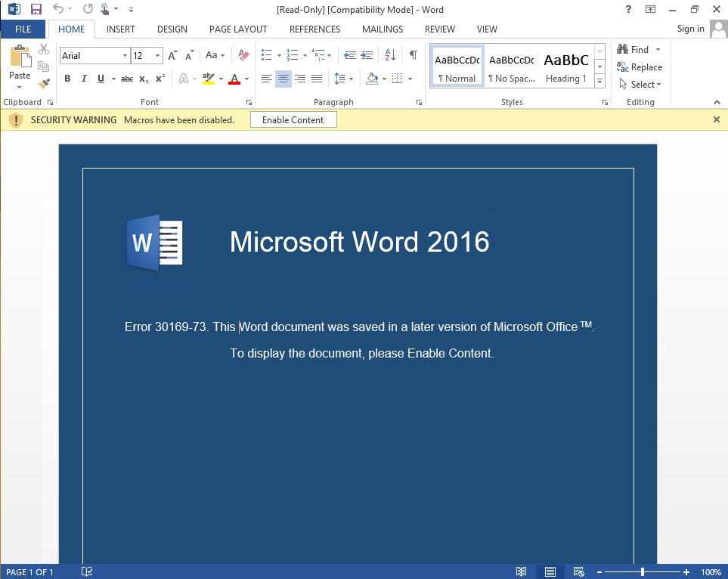728x579 pixels.
Task: Click the zoom slider handle
Action: [643, 572]
